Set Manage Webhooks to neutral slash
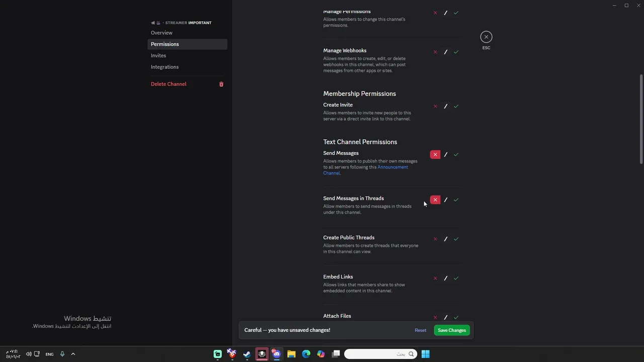This screenshot has width=644, height=362. [446, 52]
